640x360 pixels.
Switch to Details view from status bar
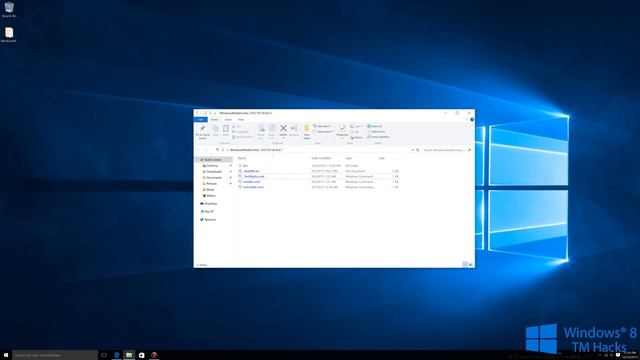(x=465, y=265)
